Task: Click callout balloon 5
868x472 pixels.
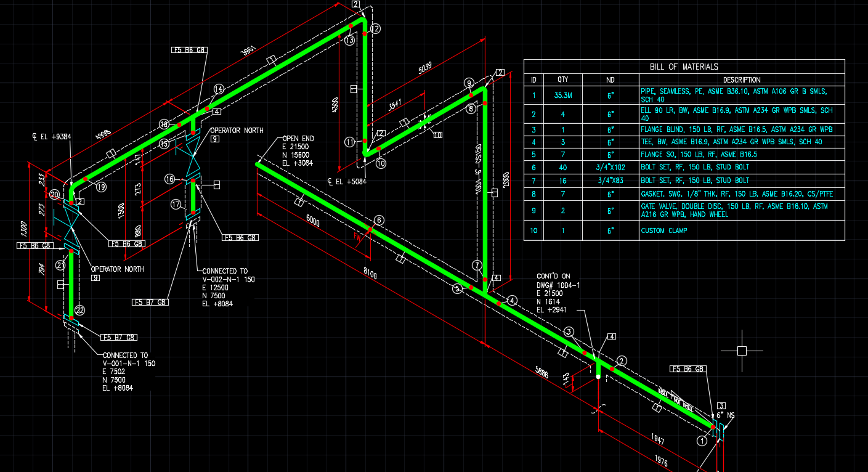Action: click(x=457, y=288)
